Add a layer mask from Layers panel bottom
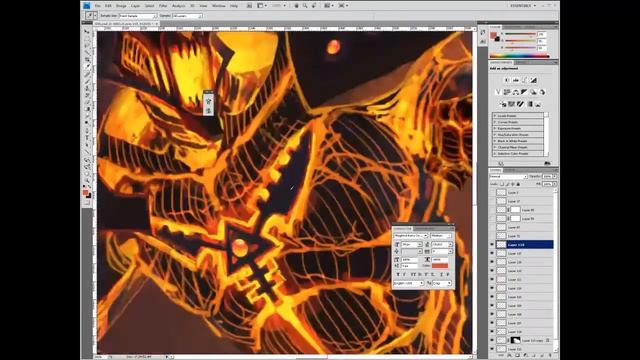 518,355
